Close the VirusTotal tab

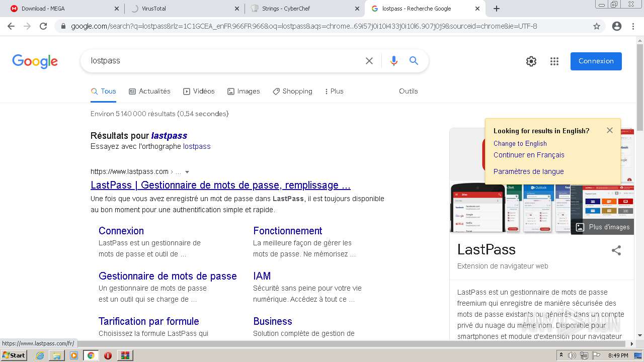click(x=237, y=9)
